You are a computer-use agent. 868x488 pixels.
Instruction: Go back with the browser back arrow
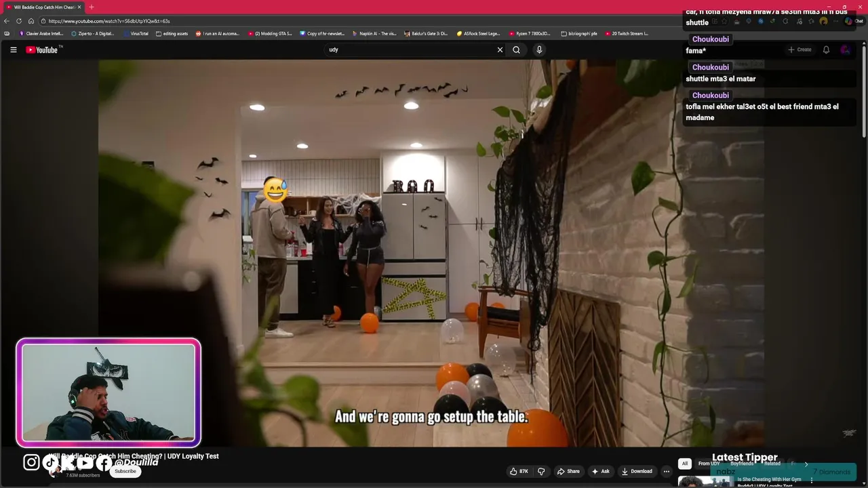pyautogui.click(x=7, y=21)
